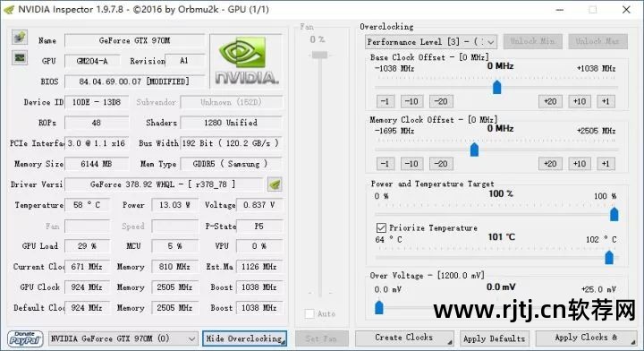
Task: Click the Base Clock Offset slider handle
Action: click(497, 87)
